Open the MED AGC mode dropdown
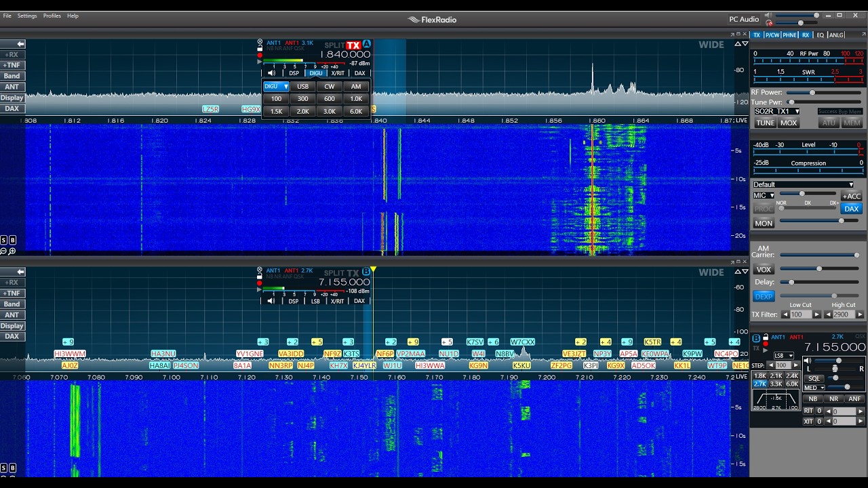 (x=814, y=388)
